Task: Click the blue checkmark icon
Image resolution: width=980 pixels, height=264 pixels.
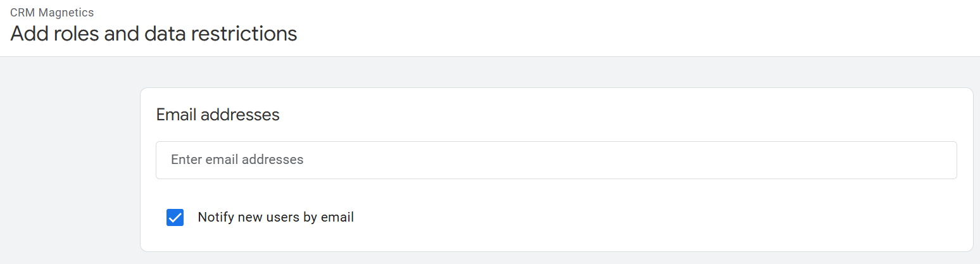Action: [x=175, y=218]
